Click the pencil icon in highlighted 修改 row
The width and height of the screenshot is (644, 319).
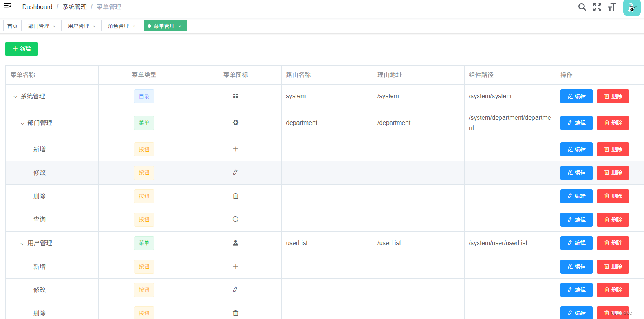[236, 172]
